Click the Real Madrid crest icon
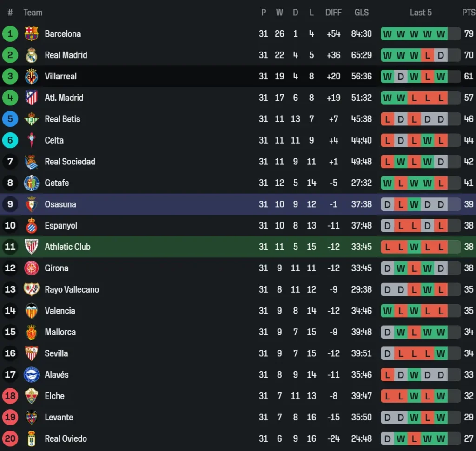Image resolution: width=476 pixels, height=451 pixels. pos(31,55)
